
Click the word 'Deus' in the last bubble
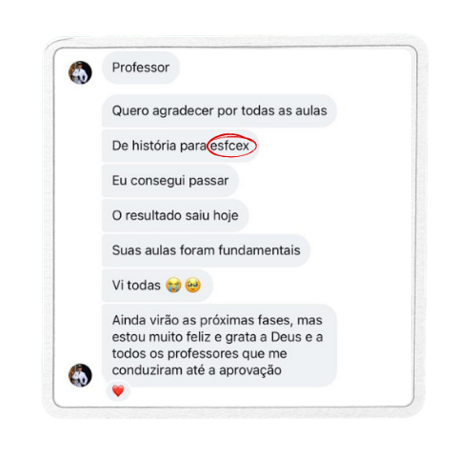click(286, 337)
